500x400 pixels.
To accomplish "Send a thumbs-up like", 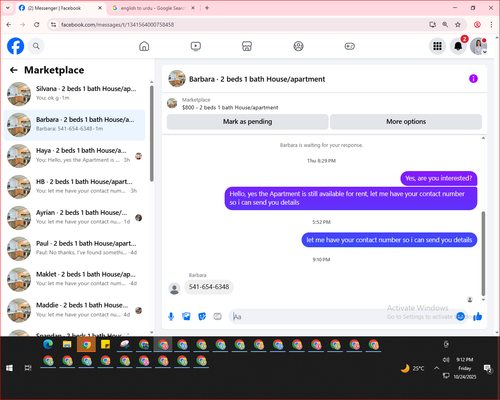I will point(478,316).
